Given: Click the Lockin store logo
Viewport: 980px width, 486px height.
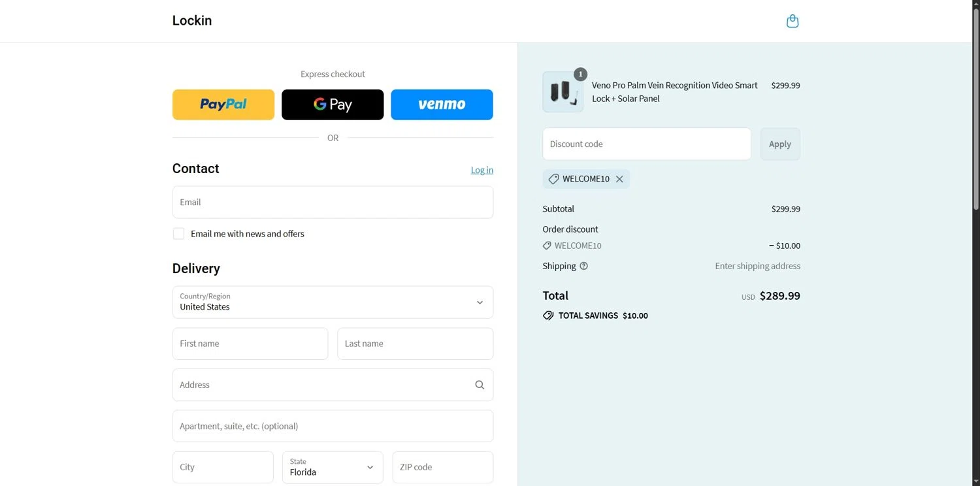Looking at the screenshot, I should pos(192,20).
